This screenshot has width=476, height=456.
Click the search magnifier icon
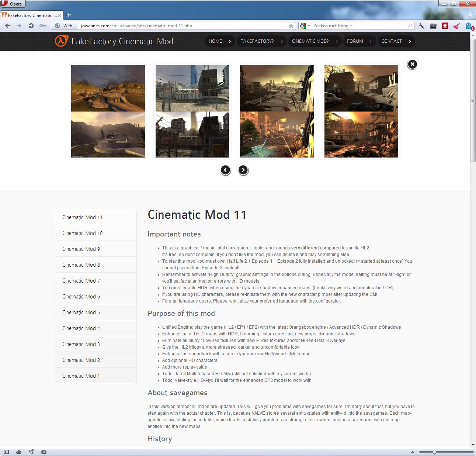tap(410, 26)
